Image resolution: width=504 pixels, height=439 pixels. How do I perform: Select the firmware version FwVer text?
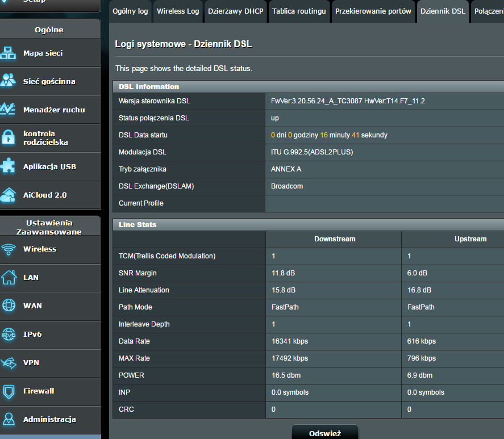[x=348, y=101]
